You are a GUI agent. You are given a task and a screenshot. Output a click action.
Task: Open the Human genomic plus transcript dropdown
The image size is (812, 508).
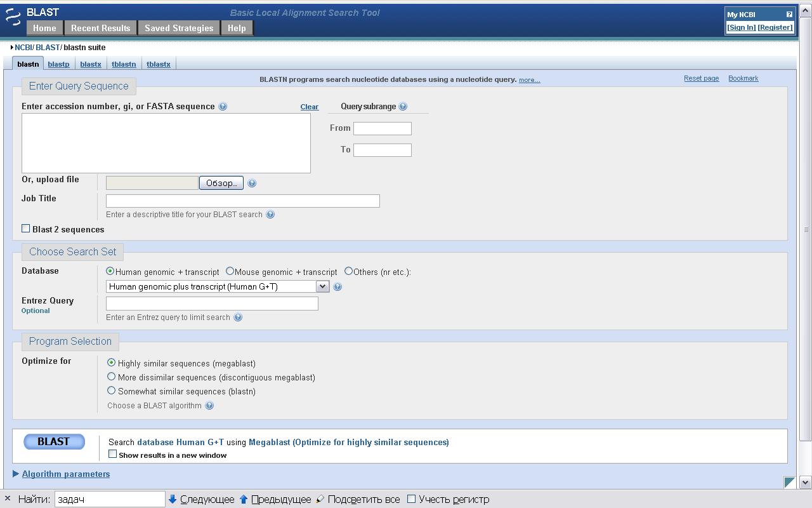coord(217,287)
